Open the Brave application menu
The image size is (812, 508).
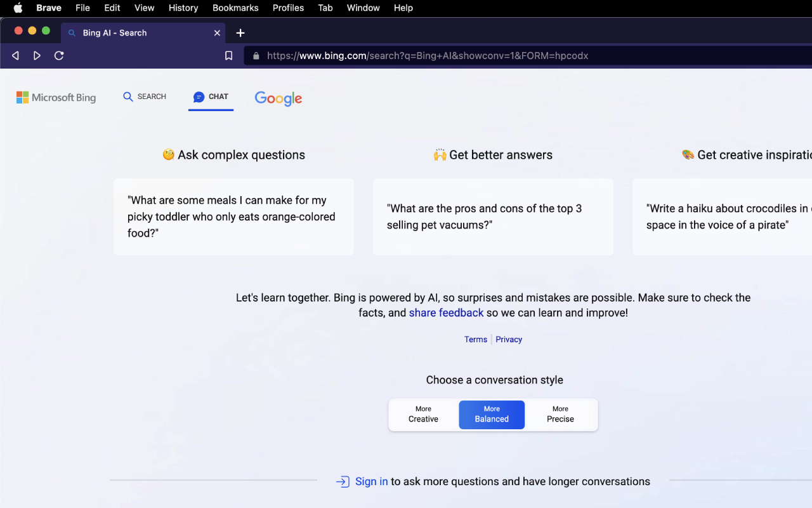coord(49,8)
